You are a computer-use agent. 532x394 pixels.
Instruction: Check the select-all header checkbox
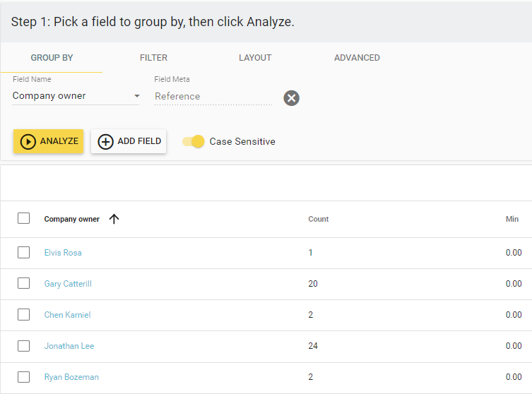point(24,218)
